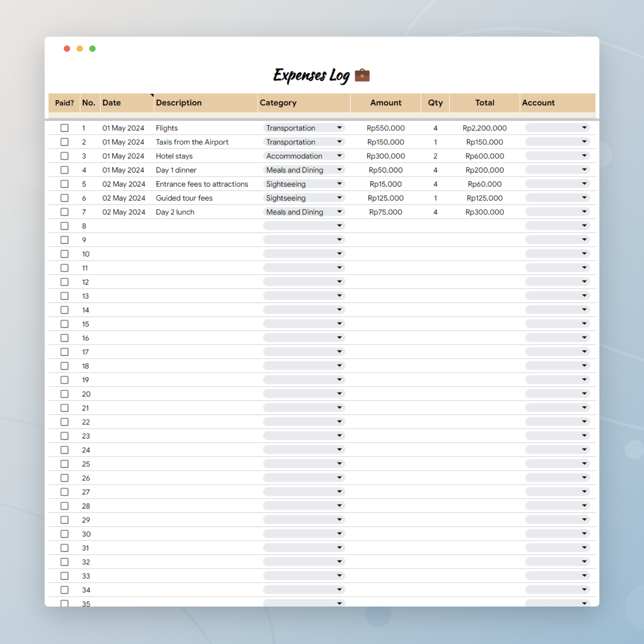Toggle the Paid checkbox for Day 1 dinner
Screen dimensions: 644x644
click(x=65, y=170)
